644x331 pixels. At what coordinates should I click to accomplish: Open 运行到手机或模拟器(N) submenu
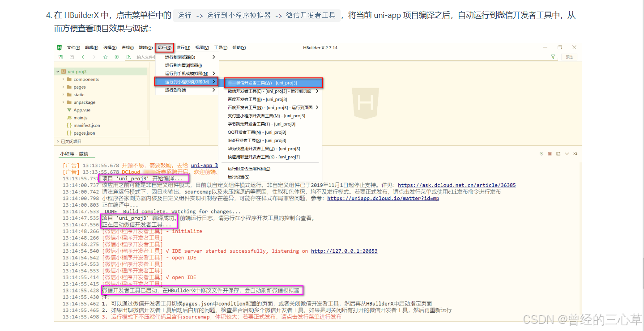187,73
